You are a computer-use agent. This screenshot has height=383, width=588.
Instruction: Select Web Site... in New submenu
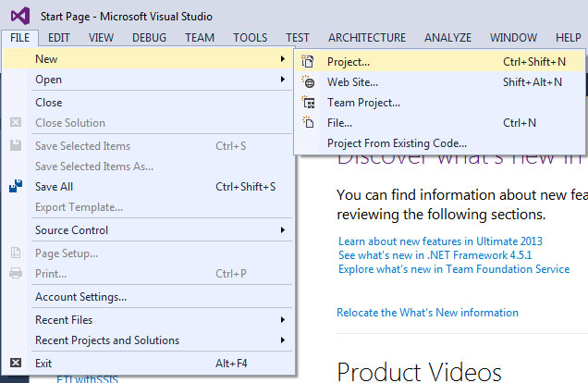pyautogui.click(x=440, y=81)
